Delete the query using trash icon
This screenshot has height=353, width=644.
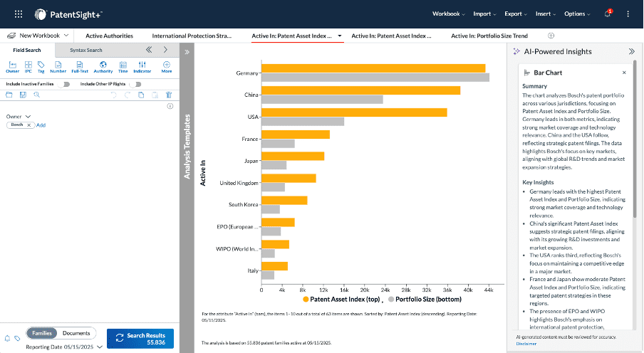click(x=169, y=94)
